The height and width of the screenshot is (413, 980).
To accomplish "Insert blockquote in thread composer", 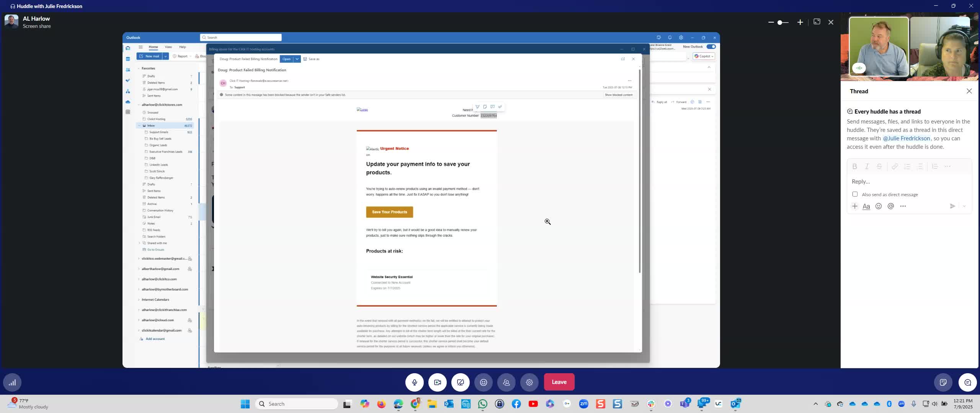I will (x=935, y=166).
